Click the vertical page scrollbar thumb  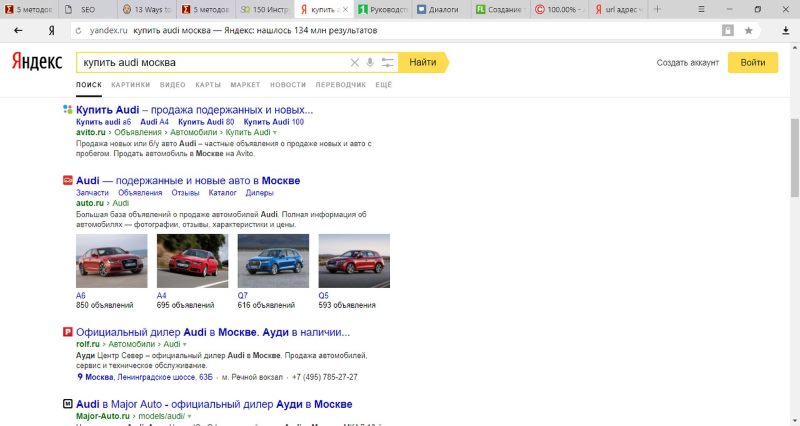point(795,158)
